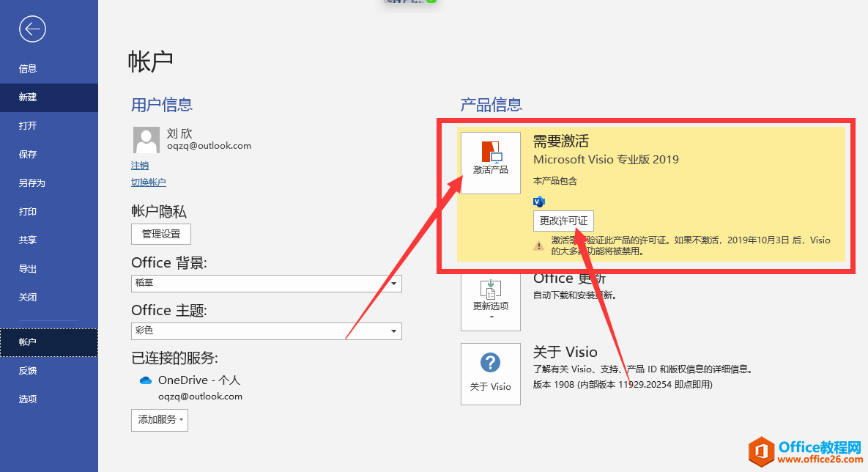Click the Visio product icon under 本产品包含

click(538, 201)
